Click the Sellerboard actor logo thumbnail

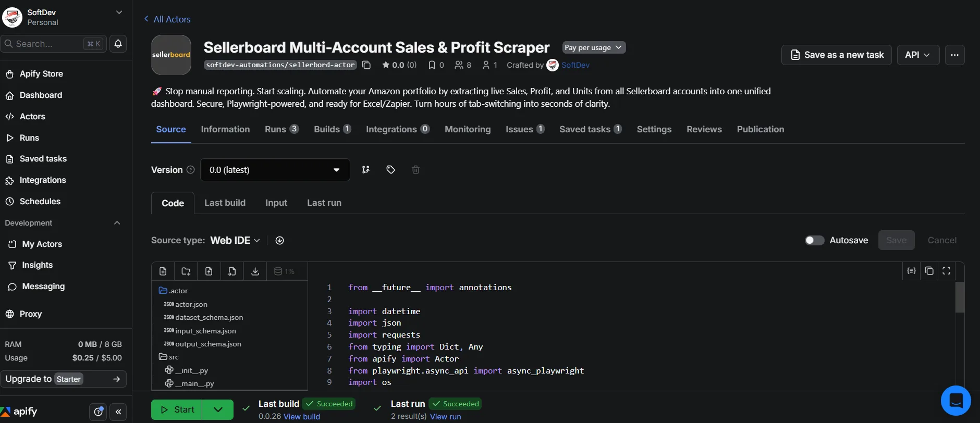(x=171, y=55)
